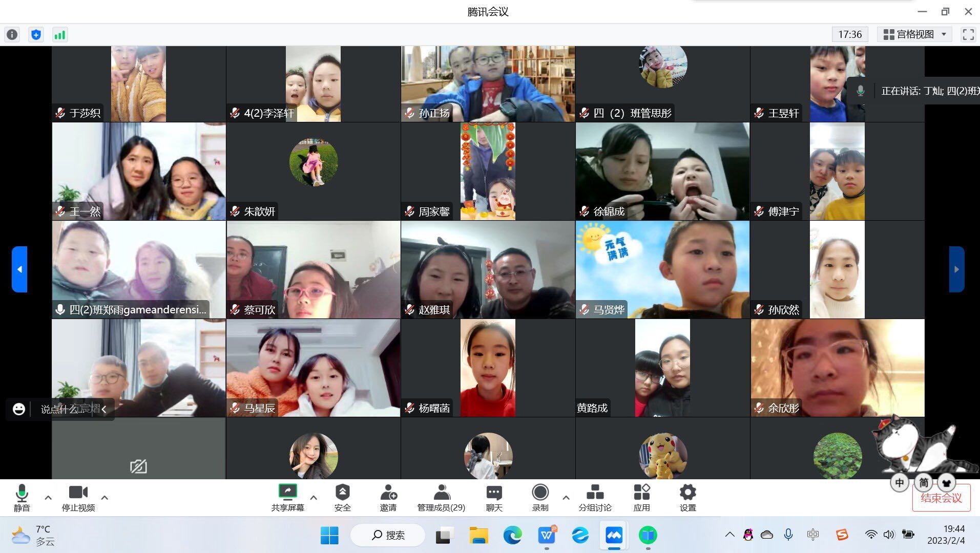Open Breakout Rooms (分组讨论)
This screenshot has width=980, height=553.
595,498
